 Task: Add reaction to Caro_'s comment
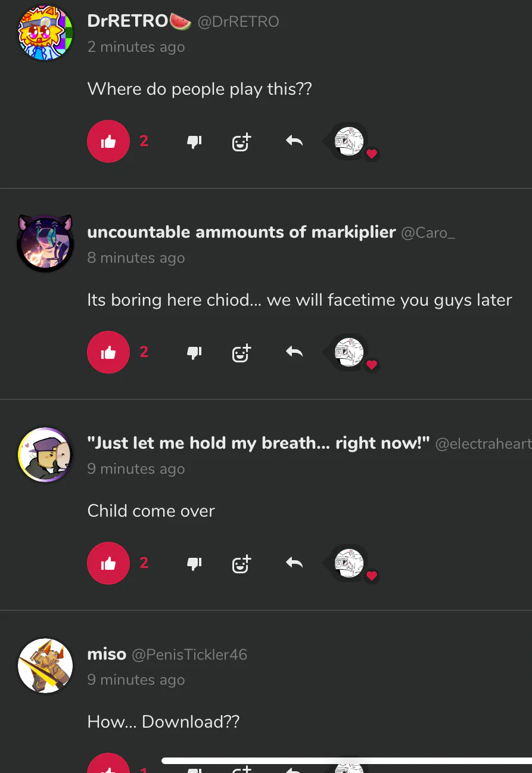click(241, 353)
